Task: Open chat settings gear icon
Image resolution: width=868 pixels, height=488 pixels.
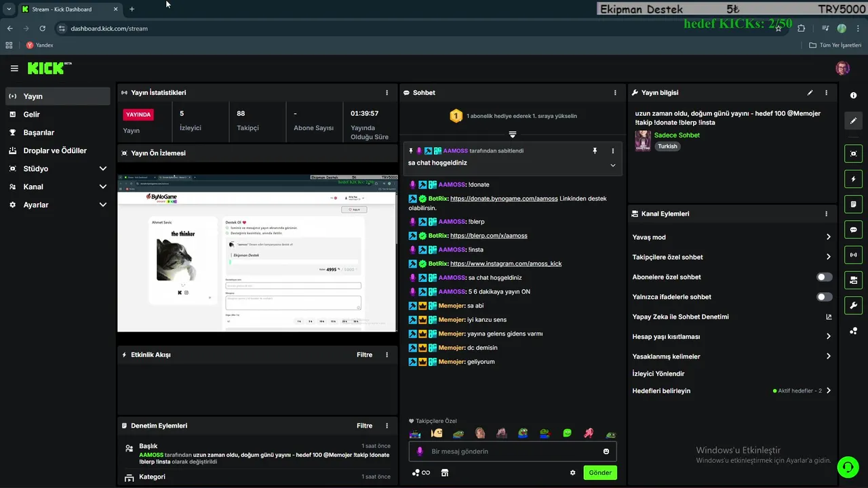Action: coord(572,473)
